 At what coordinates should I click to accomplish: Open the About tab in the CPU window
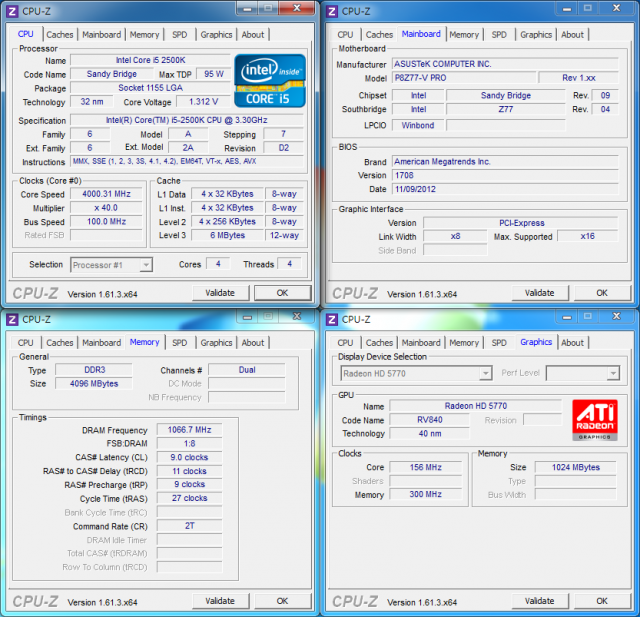click(x=253, y=35)
